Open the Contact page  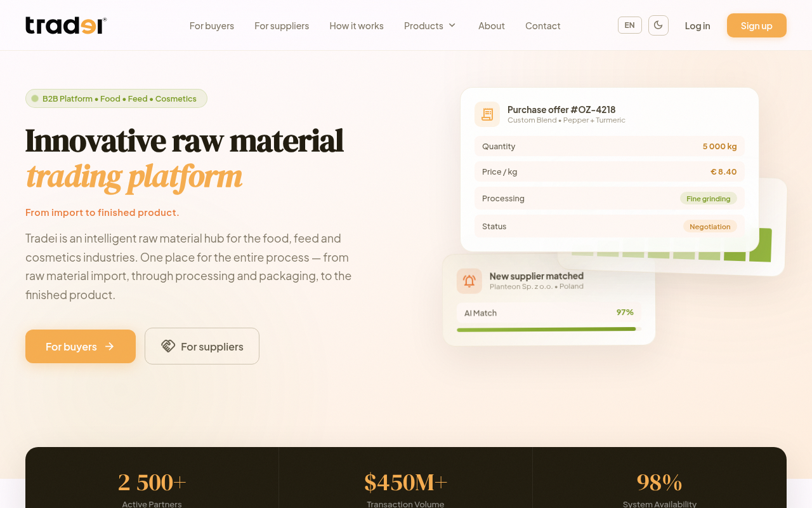pos(543,25)
